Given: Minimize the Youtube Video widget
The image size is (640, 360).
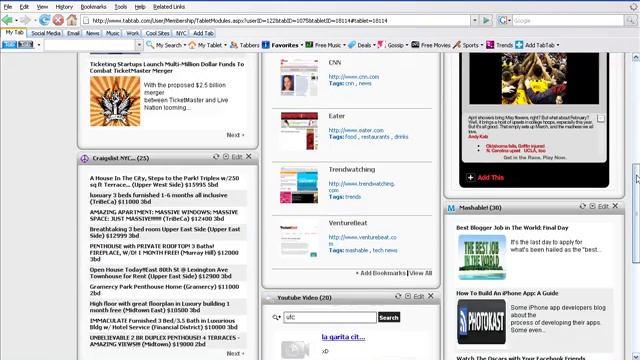Looking at the screenshot, I should (x=408, y=296).
